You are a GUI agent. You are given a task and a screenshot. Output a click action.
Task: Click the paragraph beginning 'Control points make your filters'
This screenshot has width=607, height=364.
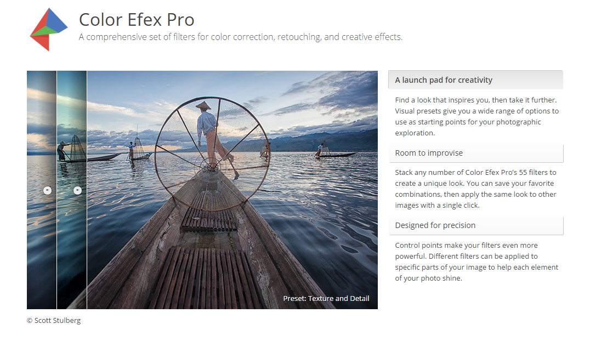tap(476, 261)
